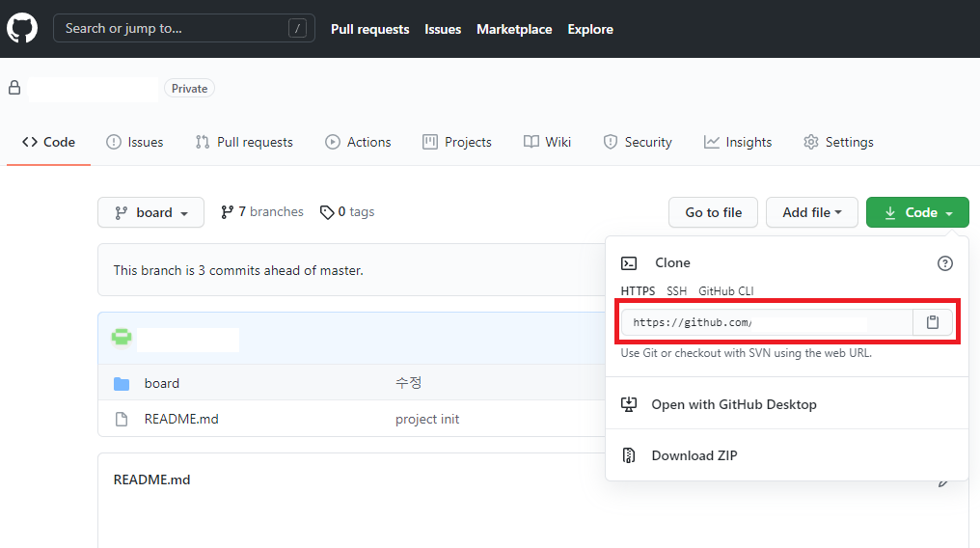Screen dimensions: 980x548
Task: Click the Go to file button
Action: (x=713, y=212)
